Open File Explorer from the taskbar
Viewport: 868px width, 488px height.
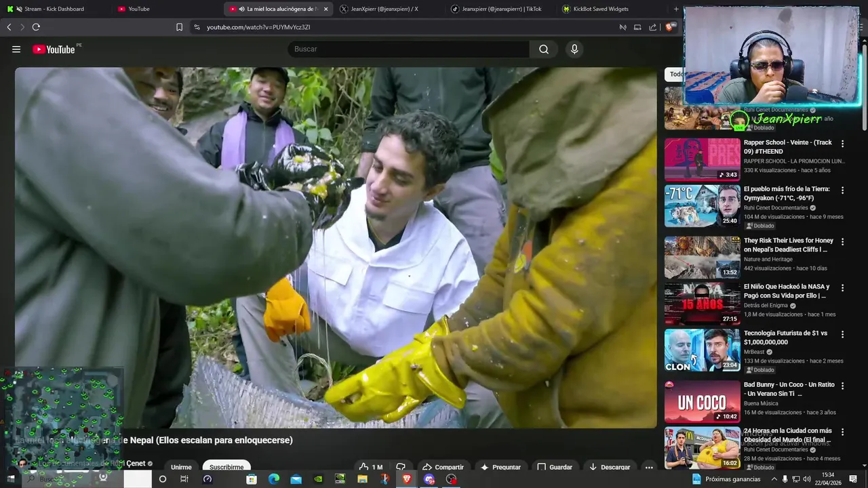click(362, 479)
